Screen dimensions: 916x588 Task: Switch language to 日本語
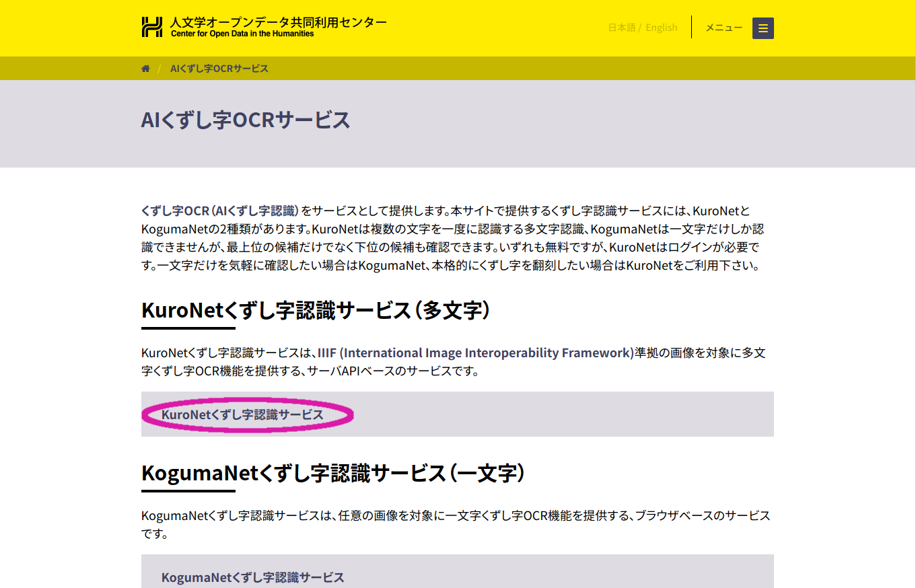click(x=621, y=28)
